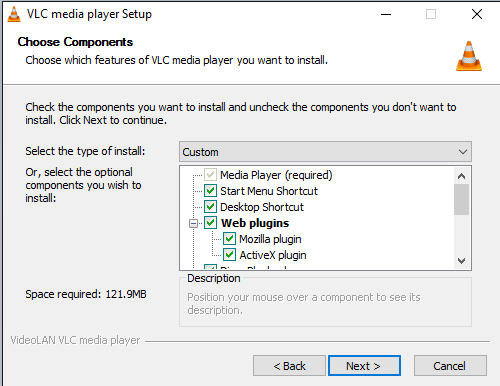Select the Start Menu Shortcut label
Screen dimensions: 500x386
269,191
